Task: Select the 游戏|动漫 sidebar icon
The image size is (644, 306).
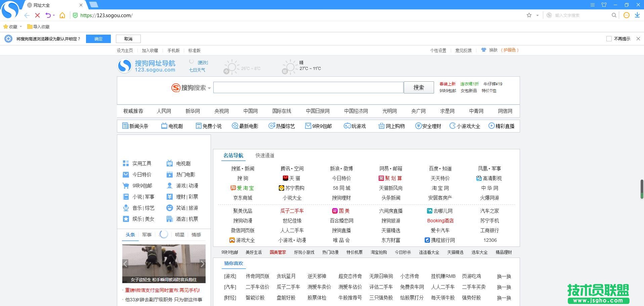Action: (170, 185)
